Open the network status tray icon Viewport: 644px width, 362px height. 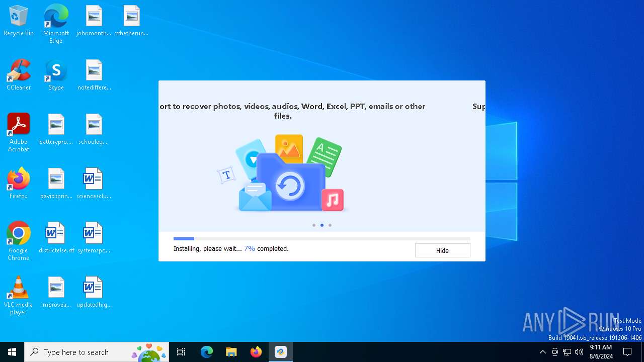tap(567, 352)
